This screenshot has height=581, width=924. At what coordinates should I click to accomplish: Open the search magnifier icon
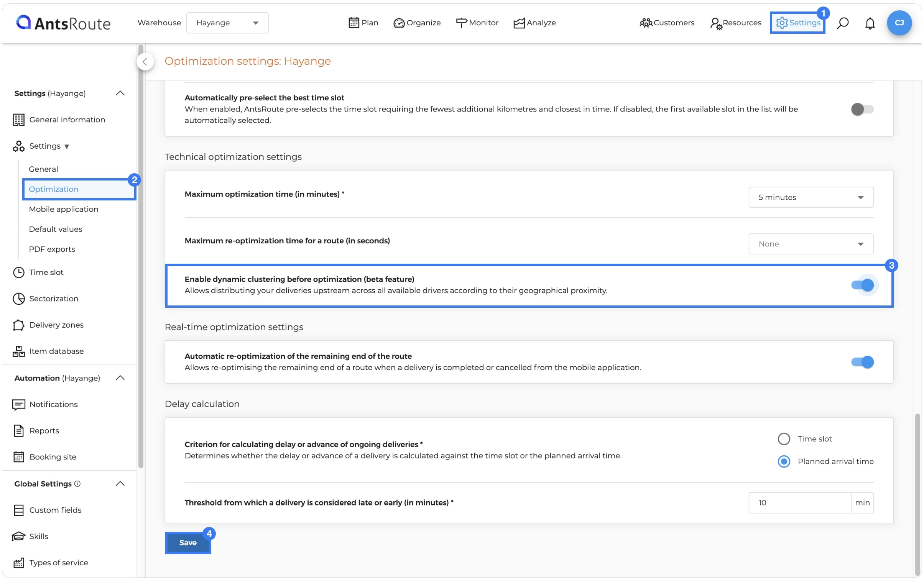coord(842,23)
